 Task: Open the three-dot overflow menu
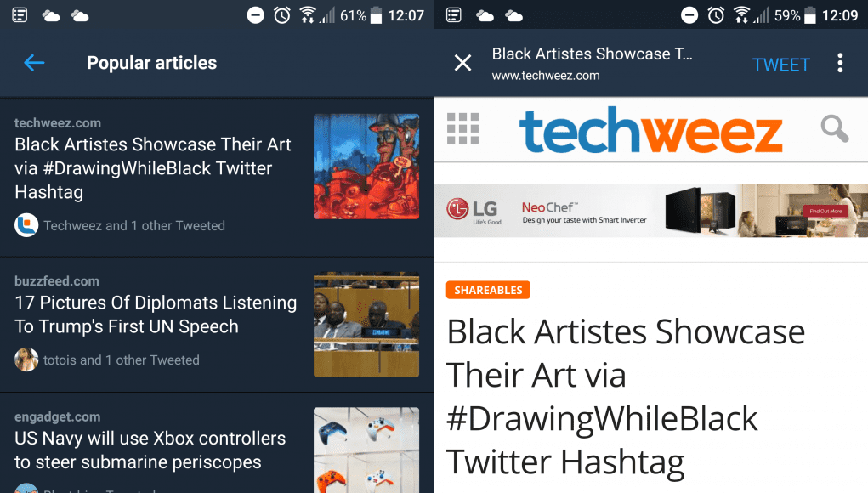[840, 63]
